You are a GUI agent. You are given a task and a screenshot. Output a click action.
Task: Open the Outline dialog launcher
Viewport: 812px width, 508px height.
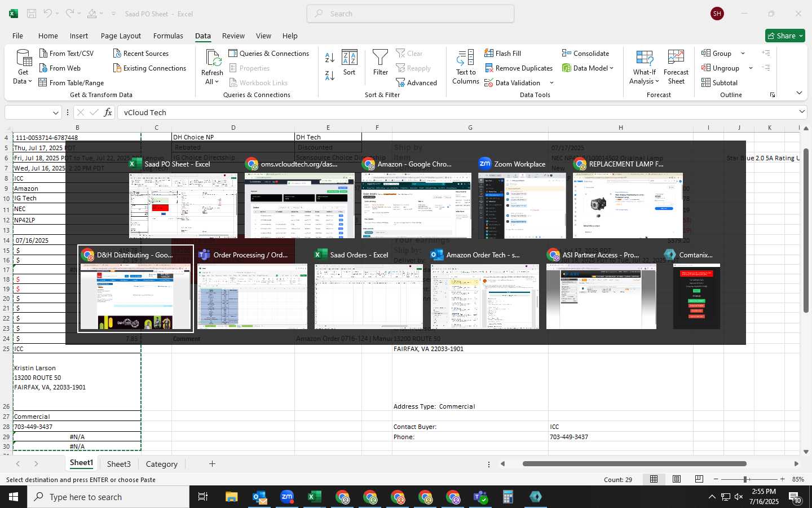(772, 95)
